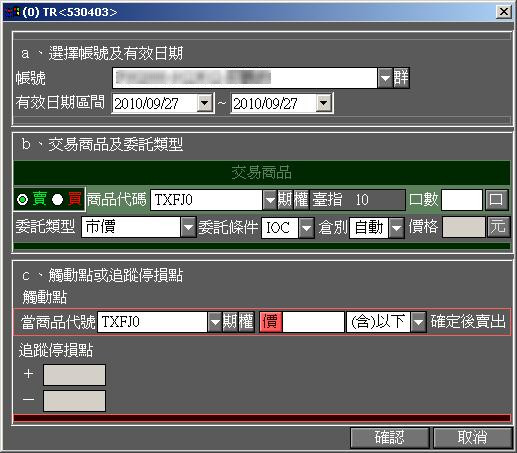Click the 口 unit button beside 口數
The width and height of the screenshot is (517, 453).
point(496,200)
